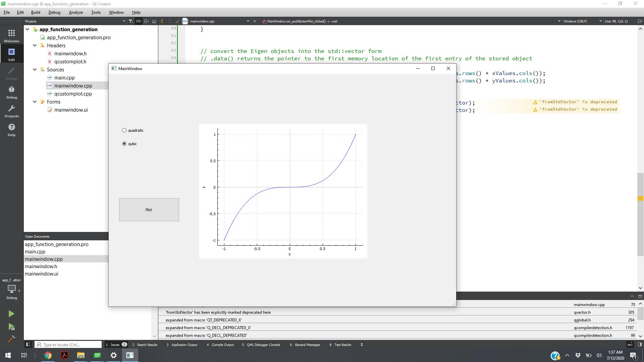
Task: Select the quadratic radio button
Action: [x=124, y=130]
